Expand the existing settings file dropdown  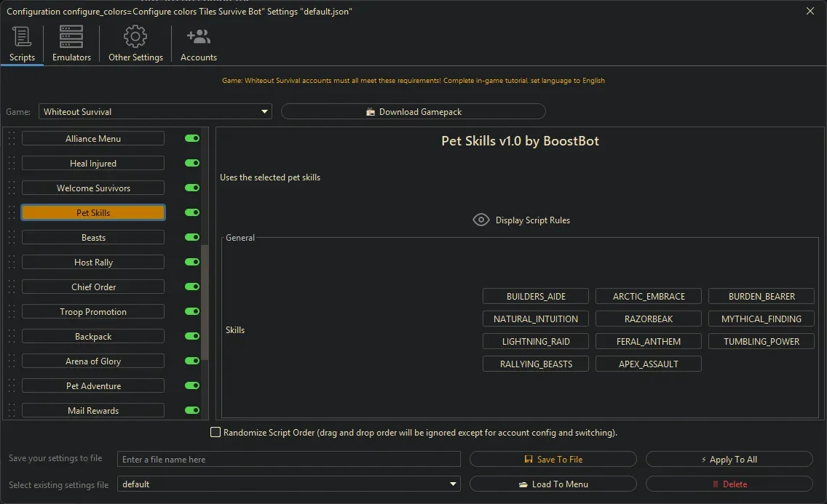(289, 484)
